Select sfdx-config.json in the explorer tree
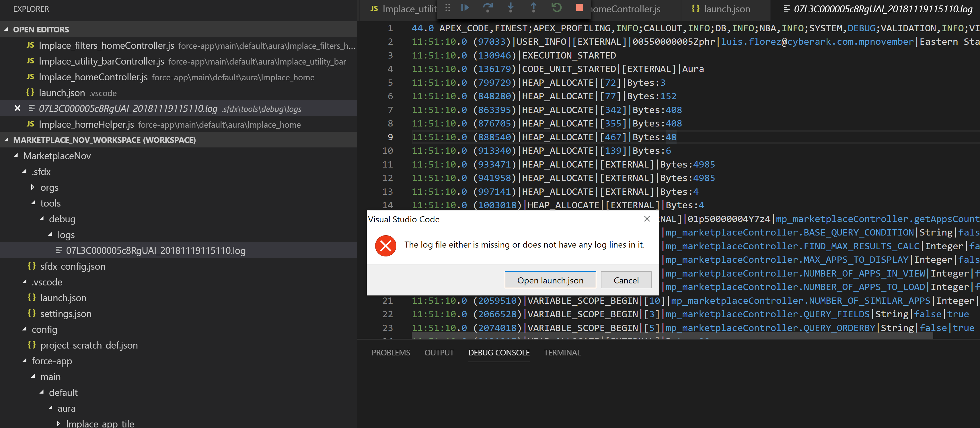 point(73,266)
